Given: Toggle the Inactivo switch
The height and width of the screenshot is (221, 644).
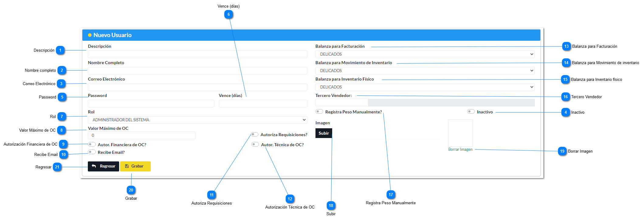Looking at the screenshot, I should pyautogui.click(x=471, y=112).
